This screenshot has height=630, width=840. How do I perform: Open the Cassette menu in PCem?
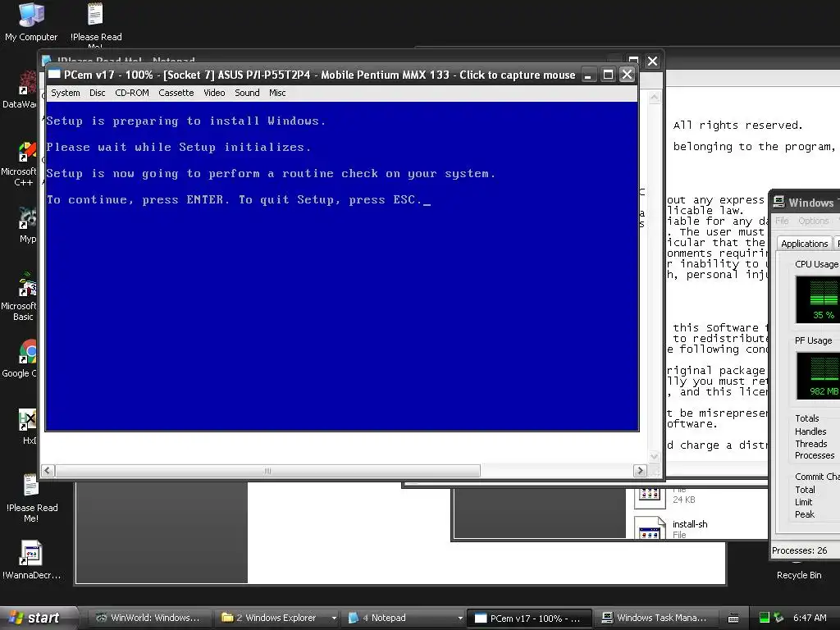(x=176, y=93)
